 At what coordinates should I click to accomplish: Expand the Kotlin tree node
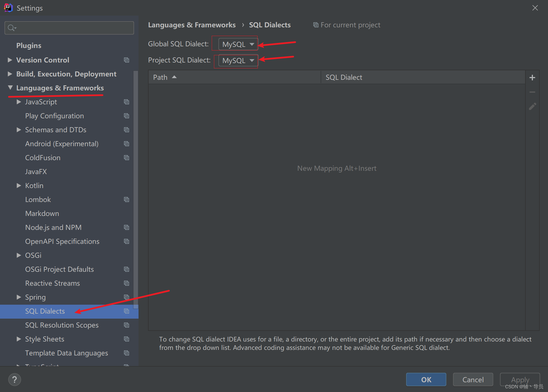tap(19, 186)
